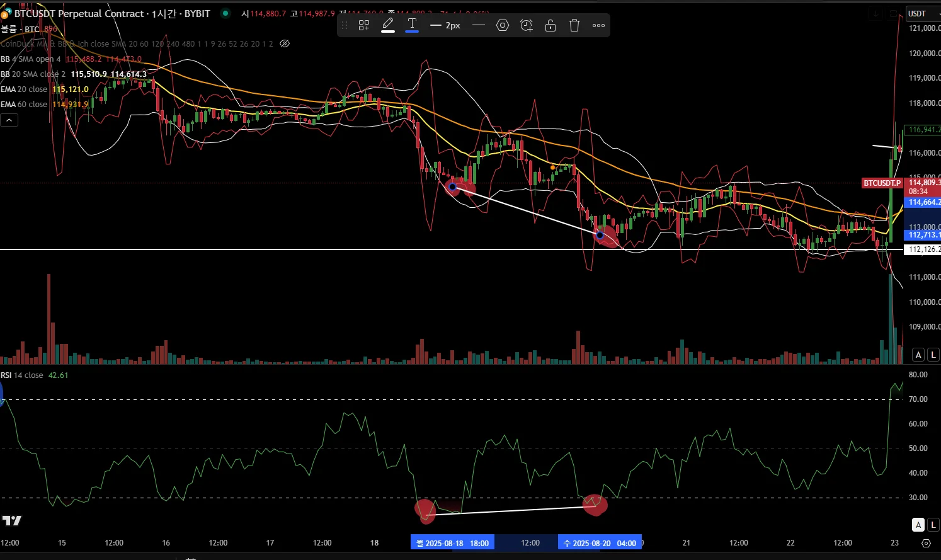Screen dimensions: 941x560
Task: Collapse the indicator legend with chevron
Action: [9, 120]
